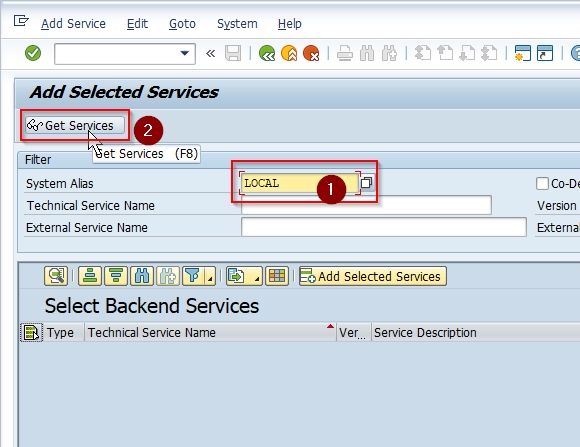580x447 pixels.
Task: Click the green Back arrow icon
Action: [267, 53]
